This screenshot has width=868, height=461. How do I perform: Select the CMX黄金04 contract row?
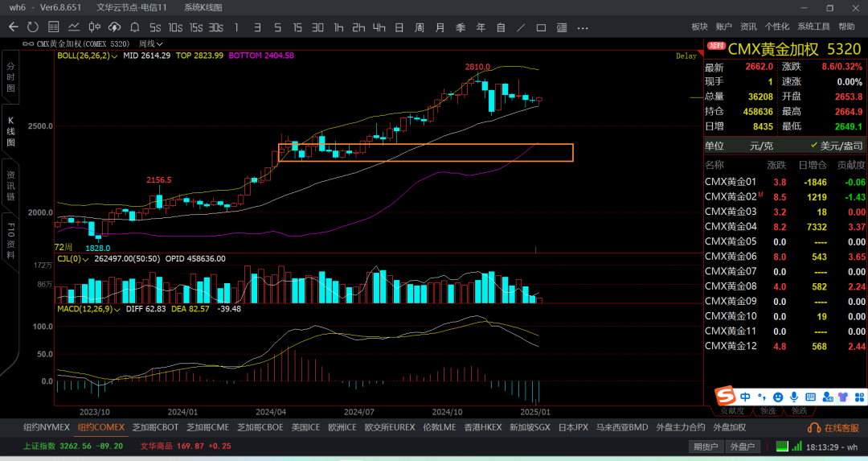(785, 227)
